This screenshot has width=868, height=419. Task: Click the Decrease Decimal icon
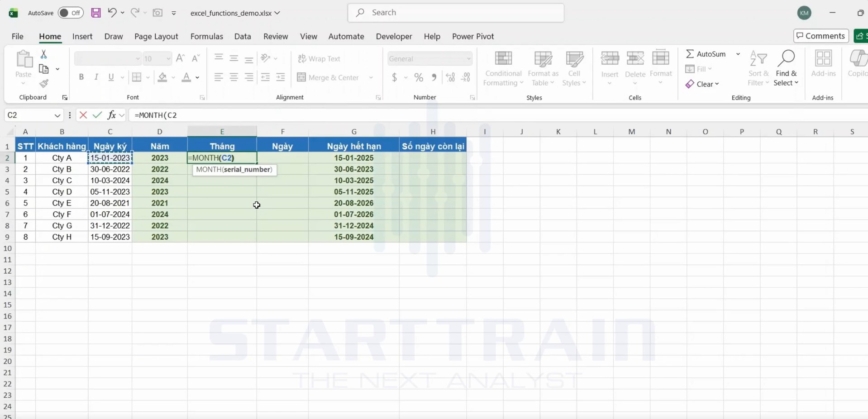[x=466, y=77]
